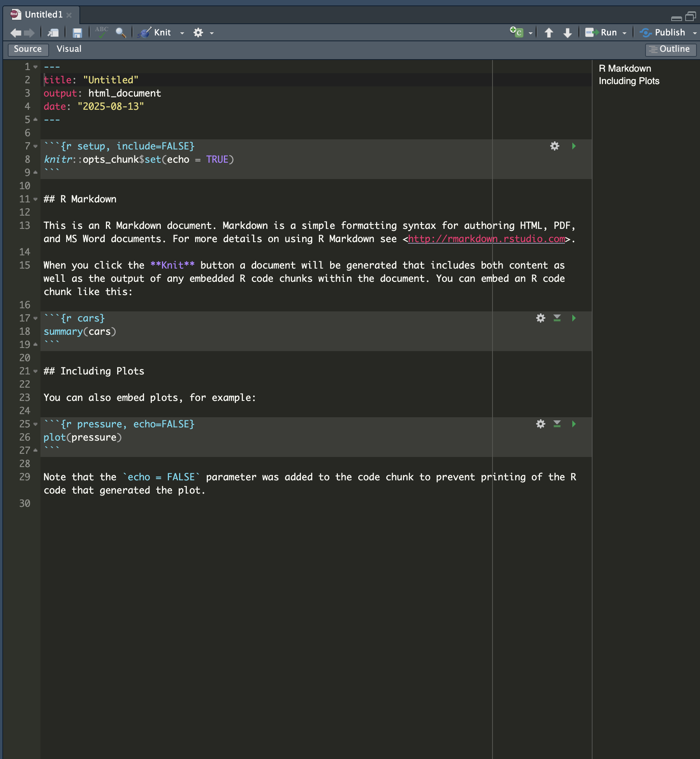The height and width of the screenshot is (759, 700).
Task: Run spell check on document
Action: pyautogui.click(x=102, y=33)
